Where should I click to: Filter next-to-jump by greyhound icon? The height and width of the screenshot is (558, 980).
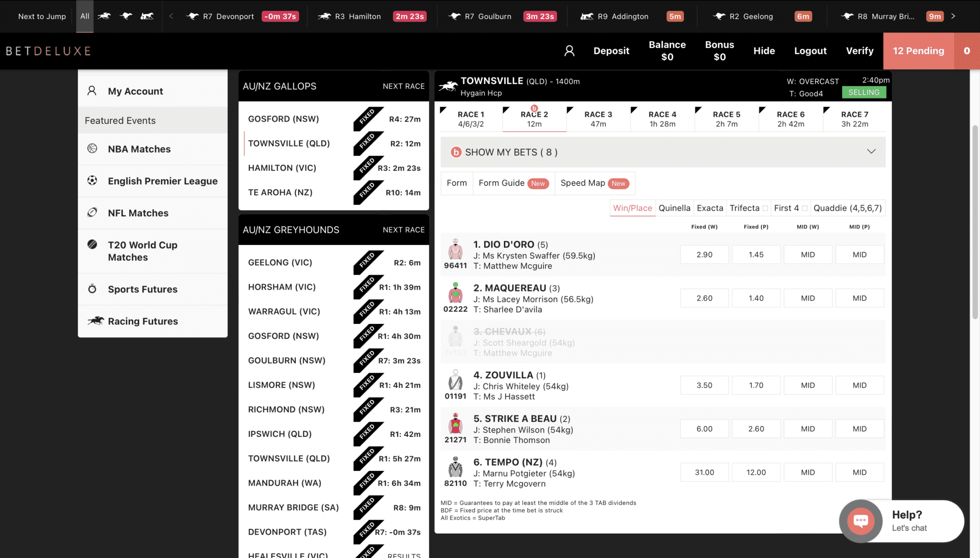pos(126,16)
